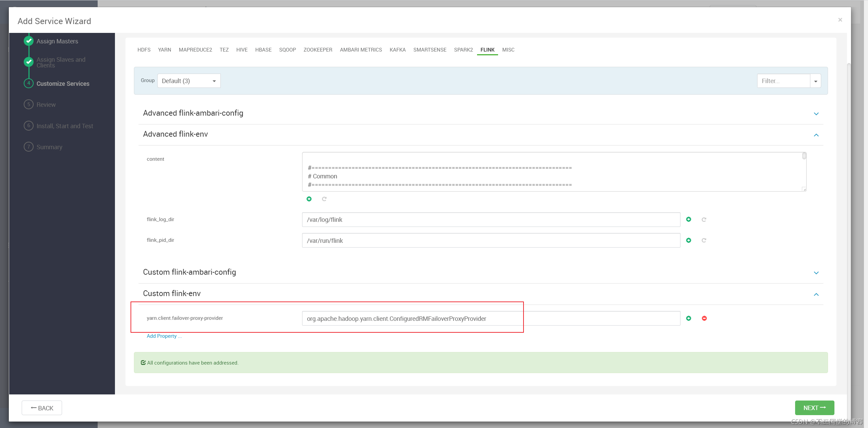
Task: Select the SPARK2 tab
Action: tap(463, 49)
